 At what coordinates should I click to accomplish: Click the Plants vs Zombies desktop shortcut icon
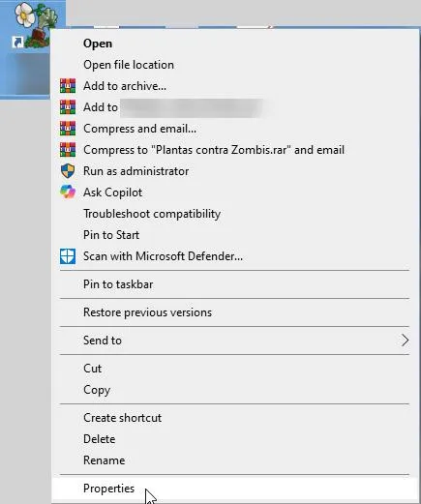point(34,26)
